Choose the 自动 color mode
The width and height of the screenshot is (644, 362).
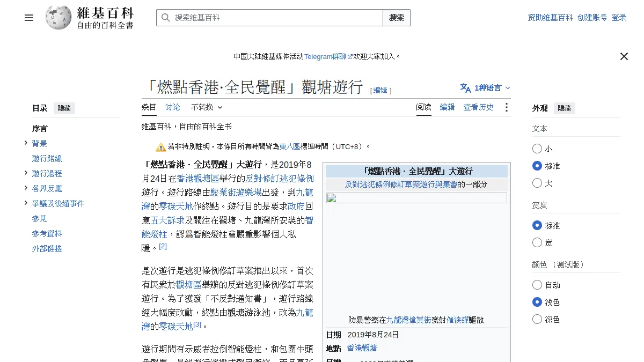tap(537, 285)
